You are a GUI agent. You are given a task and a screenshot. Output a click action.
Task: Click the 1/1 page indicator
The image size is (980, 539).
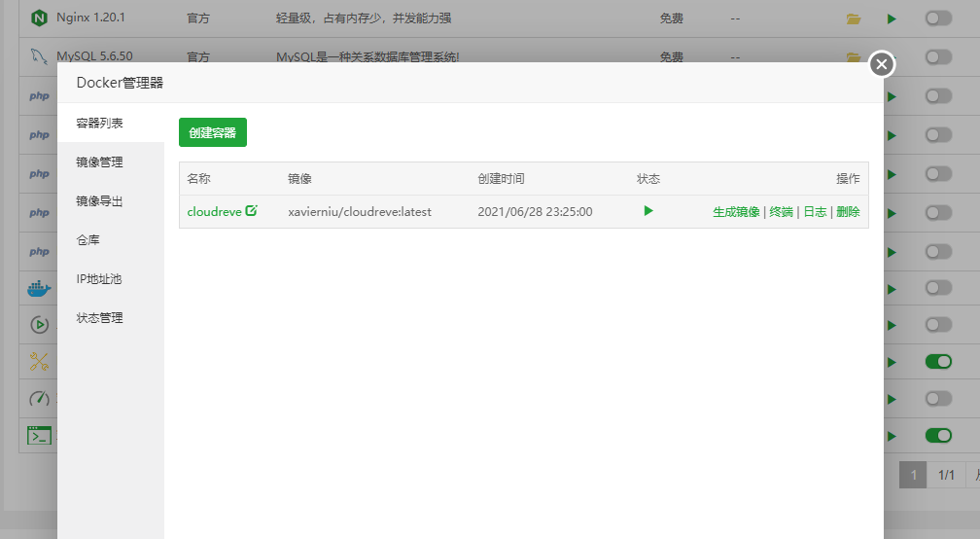coord(946,475)
